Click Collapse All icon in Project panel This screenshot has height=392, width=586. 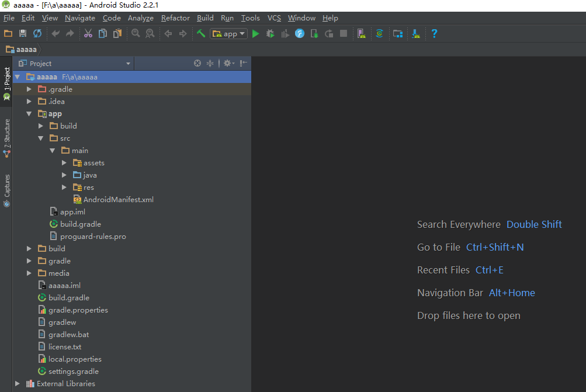pos(210,63)
